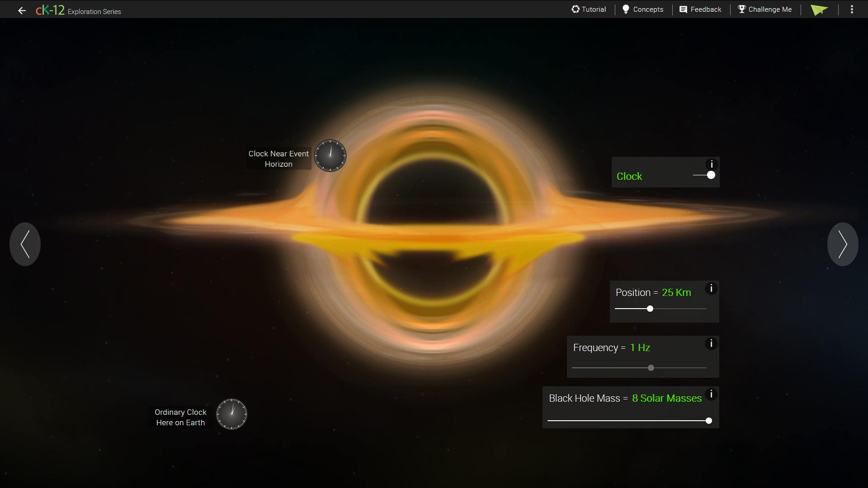The width and height of the screenshot is (868, 488).
Task: Click the Black Hole Mass info icon
Action: coord(711,394)
